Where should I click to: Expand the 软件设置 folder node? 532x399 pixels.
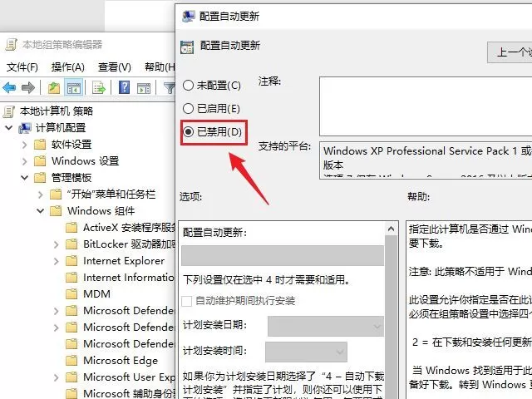(24, 145)
